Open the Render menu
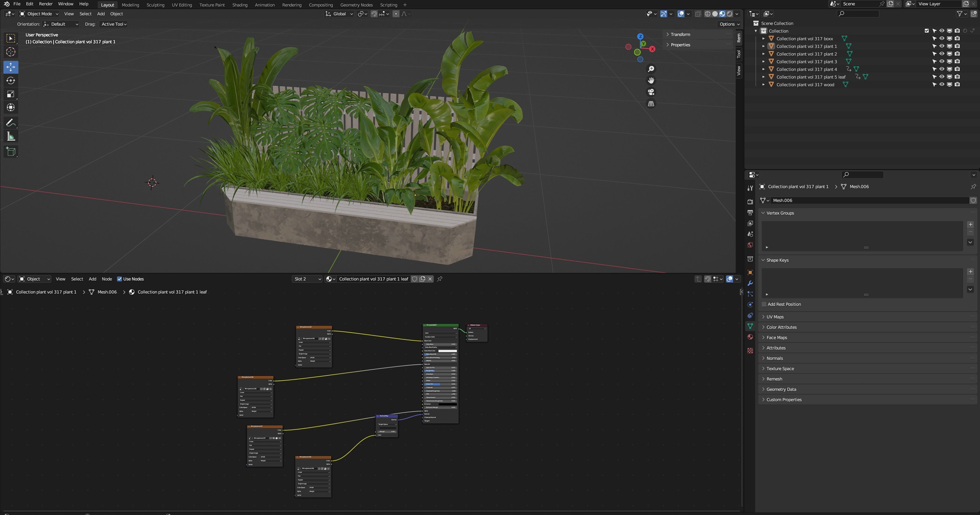980x515 pixels. [x=46, y=4]
